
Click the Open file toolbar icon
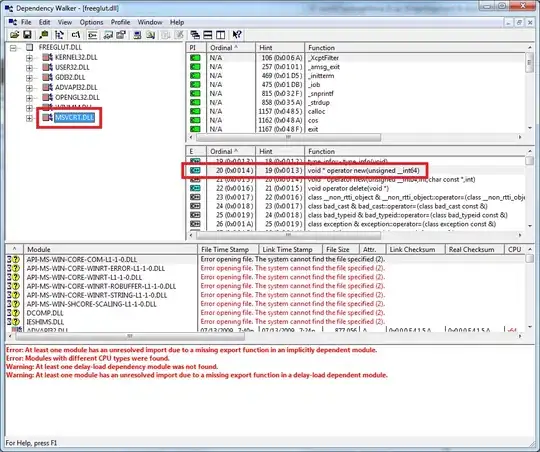point(14,34)
